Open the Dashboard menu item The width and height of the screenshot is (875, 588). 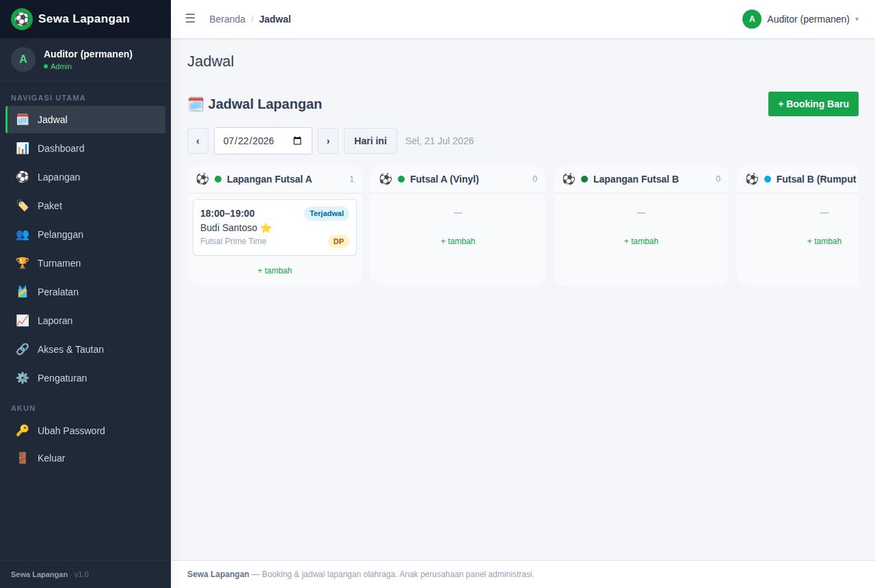(x=85, y=148)
